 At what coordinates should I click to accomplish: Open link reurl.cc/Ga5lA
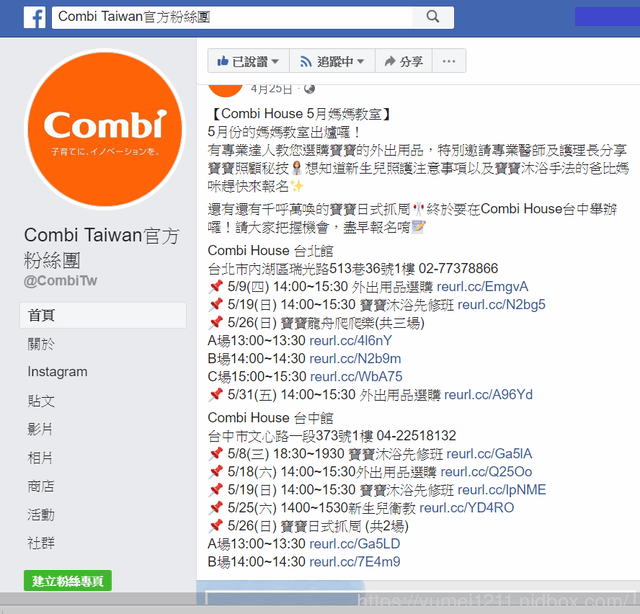(489, 454)
